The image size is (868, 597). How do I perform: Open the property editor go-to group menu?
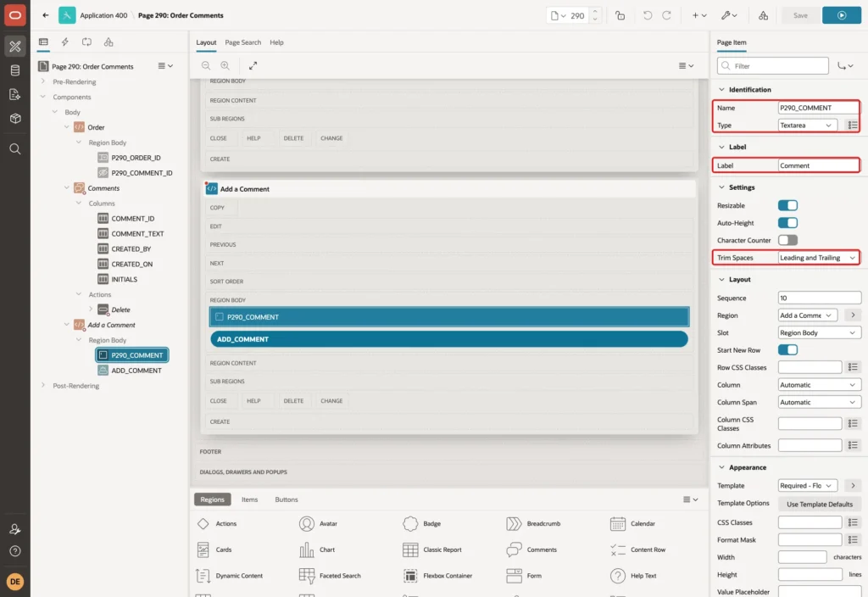pyautogui.click(x=845, y=66)
